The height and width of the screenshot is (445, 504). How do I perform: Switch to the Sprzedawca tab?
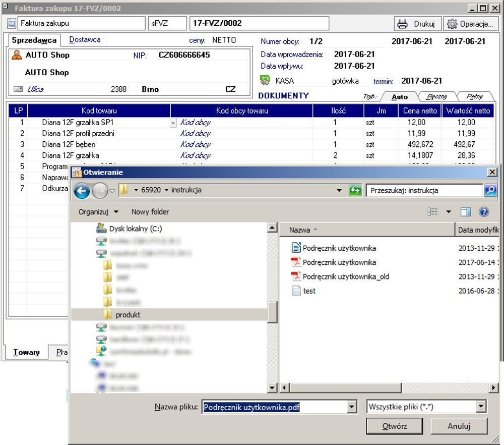(x=34, y=40)
